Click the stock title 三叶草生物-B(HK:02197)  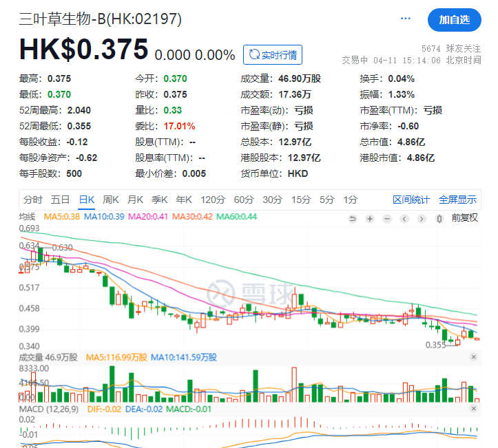[101, 19]
